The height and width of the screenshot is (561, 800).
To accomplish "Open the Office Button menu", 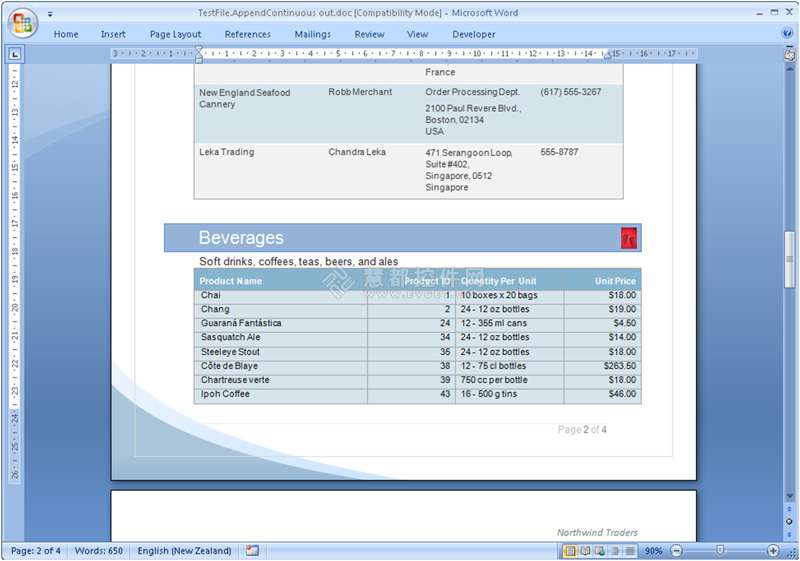I will point(22,23).
